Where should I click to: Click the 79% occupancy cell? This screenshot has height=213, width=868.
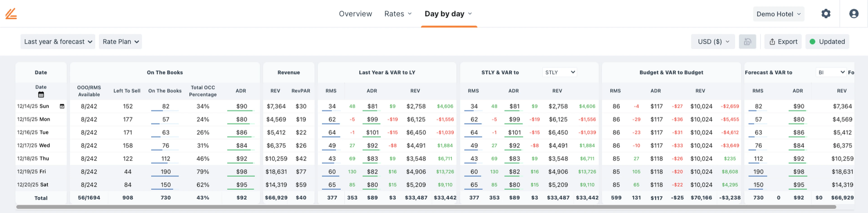coord(203,172)
